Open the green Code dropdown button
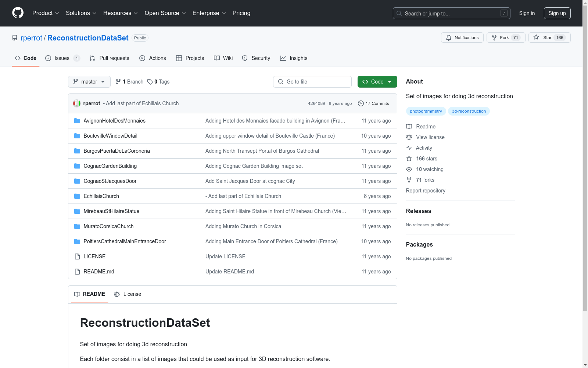 coord(377,82)
